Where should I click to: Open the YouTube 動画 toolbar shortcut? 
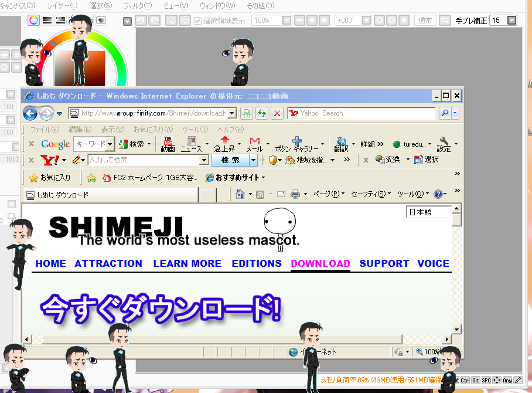pyautogui.click(x=168, y=144)
